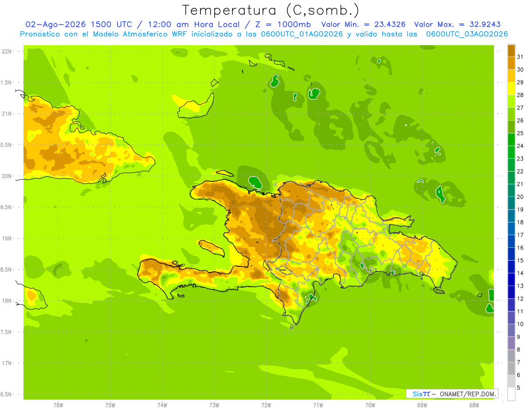Screen dimensions: 532x411
Task: Click the 'Valor Min. = 23.4326' text
Action: point(364,24)
